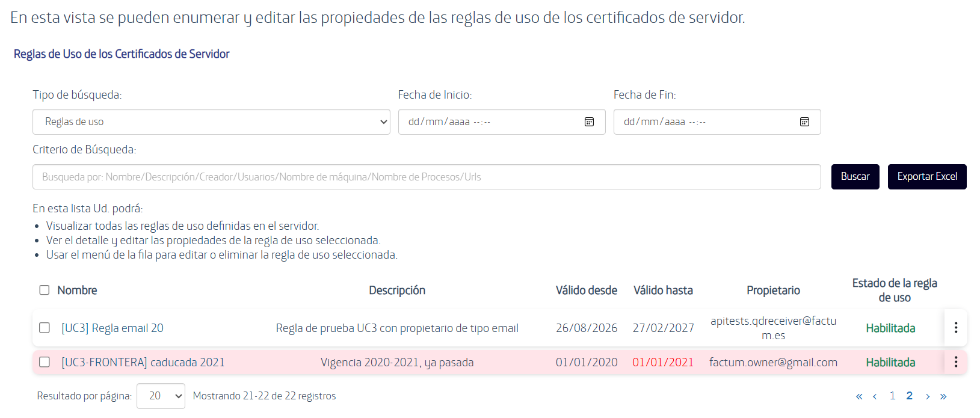The width and height of the screenshot is (980, 418).
Task: Click the date 01/01/2020
Action: tap(587, 362)
